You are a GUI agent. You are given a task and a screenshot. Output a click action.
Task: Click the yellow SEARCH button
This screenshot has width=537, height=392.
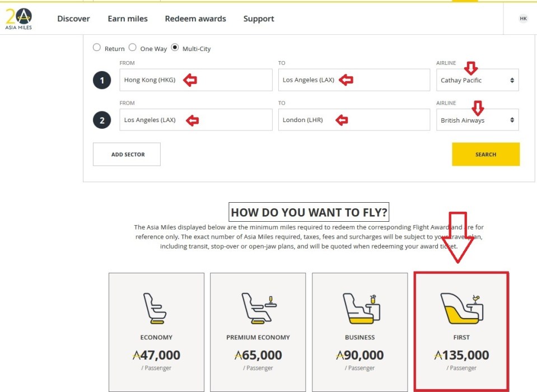click(485, 154)
